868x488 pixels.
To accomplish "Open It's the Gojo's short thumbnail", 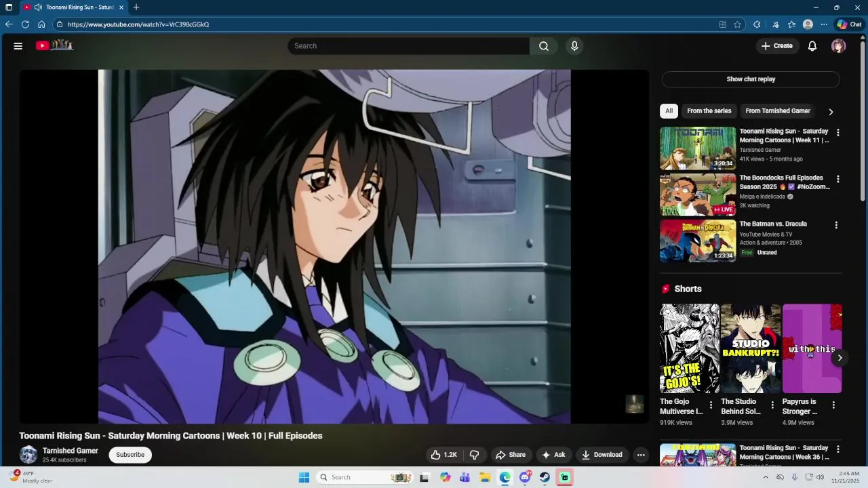I will tap(690, 348).
